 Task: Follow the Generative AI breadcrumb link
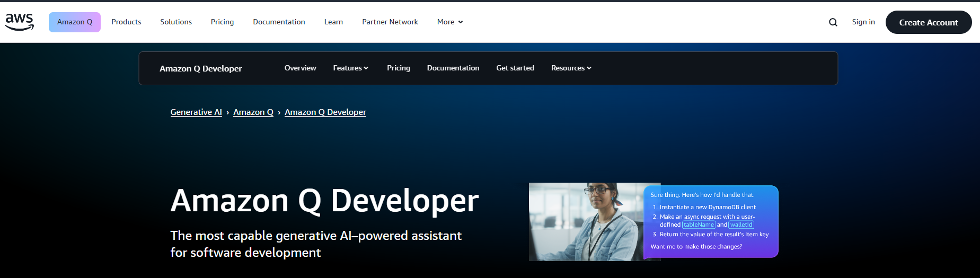click(x=196, y=112)
